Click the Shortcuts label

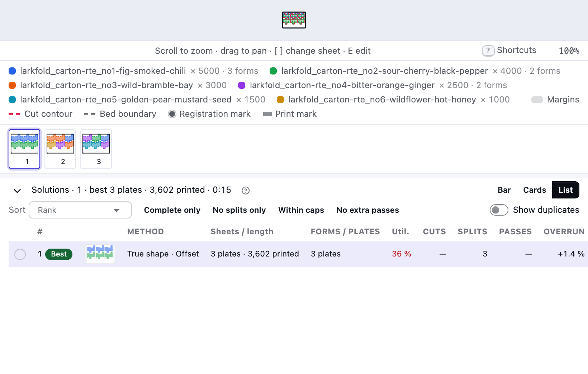click(517, 50)
